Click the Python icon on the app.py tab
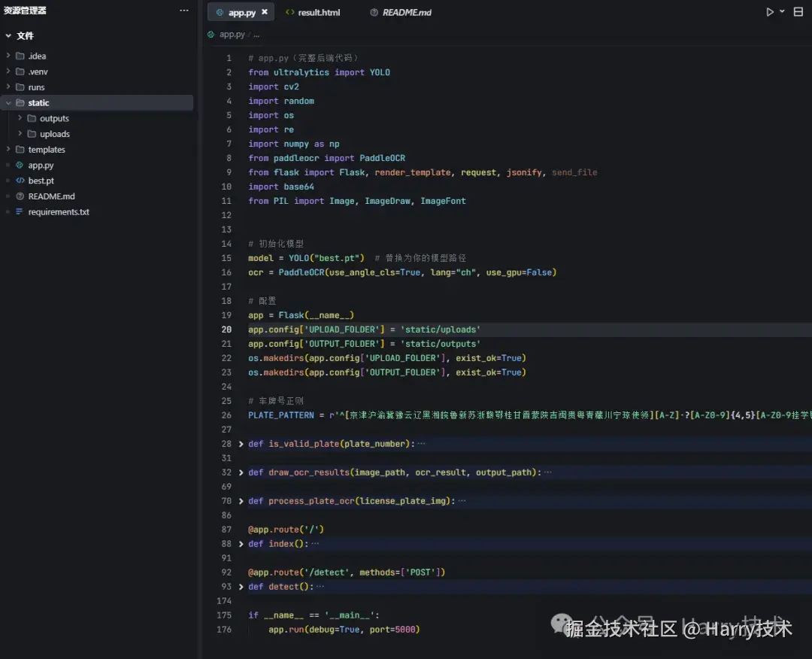Viewport: 812px width, 659px height. pos(220,13)
